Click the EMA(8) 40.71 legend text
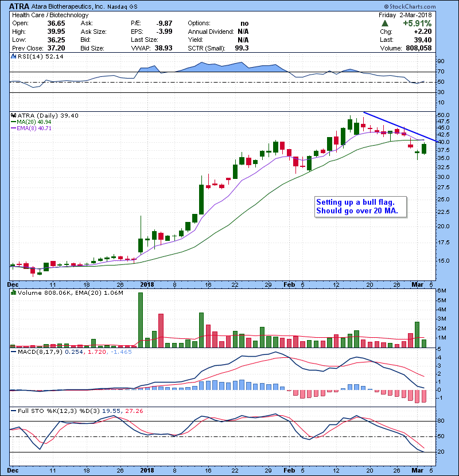This screenshot has height=476, width=459. point(34,128)
